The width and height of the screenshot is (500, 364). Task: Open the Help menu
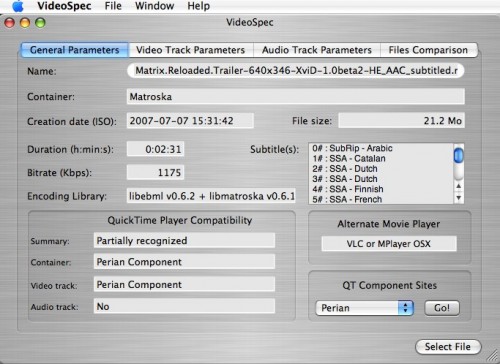pyautogui.click(x=198, y=6)
